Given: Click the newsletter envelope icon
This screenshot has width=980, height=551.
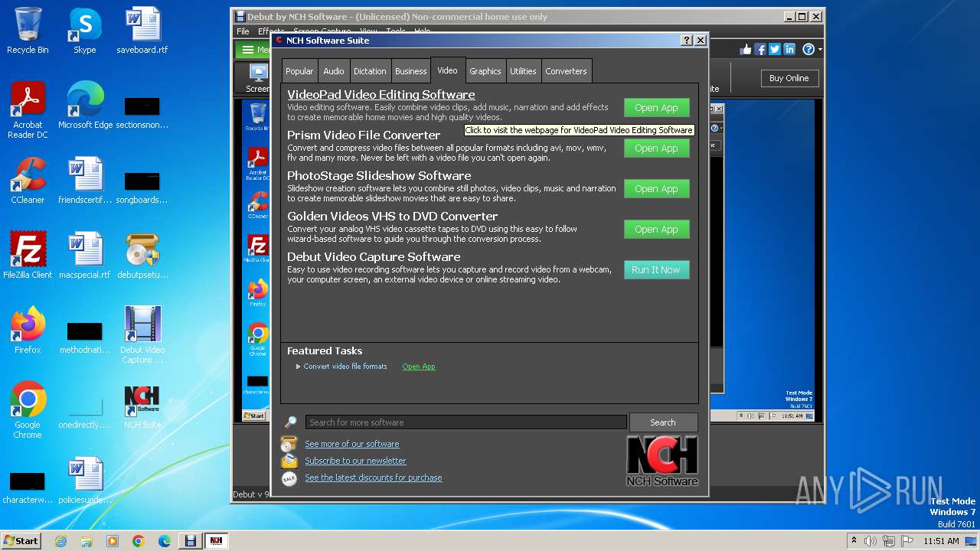Looking at the screenshot, I should pyautogui.click(x=289, y=461).
